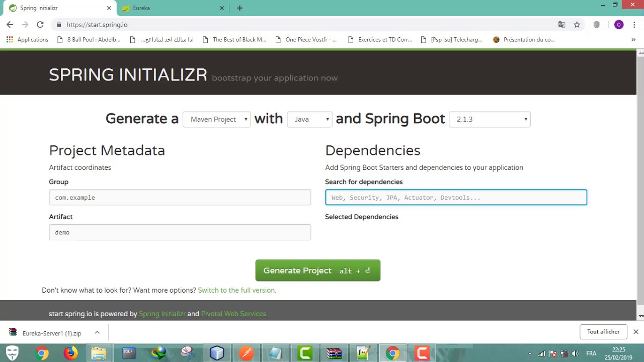
Task: Open the One Piece Vostfr bookmark
Action: (x=306, y=40)
